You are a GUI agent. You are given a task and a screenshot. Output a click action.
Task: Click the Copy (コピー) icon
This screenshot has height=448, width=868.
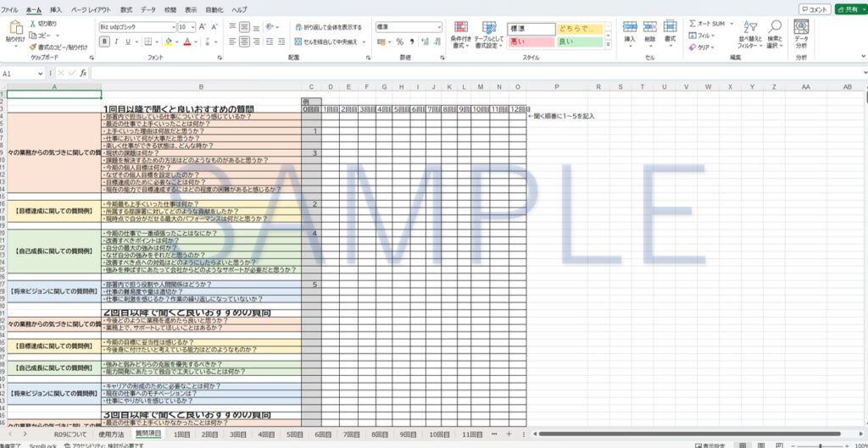coord(33,35)
